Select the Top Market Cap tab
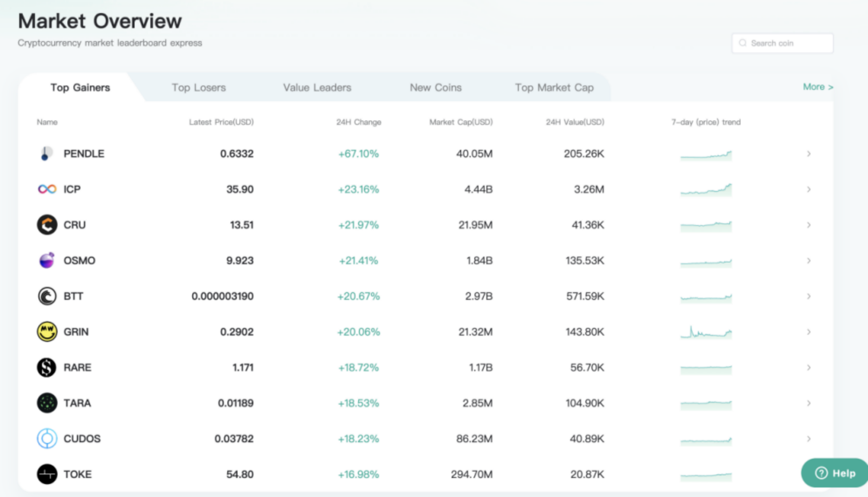Viewport: 868px width, 497px height. 554,87
